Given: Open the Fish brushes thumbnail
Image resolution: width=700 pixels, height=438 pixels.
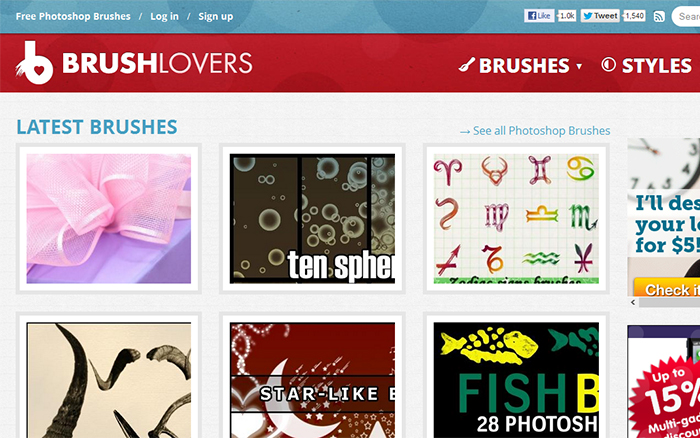Looking at the screenshot, I should point(516,380).
